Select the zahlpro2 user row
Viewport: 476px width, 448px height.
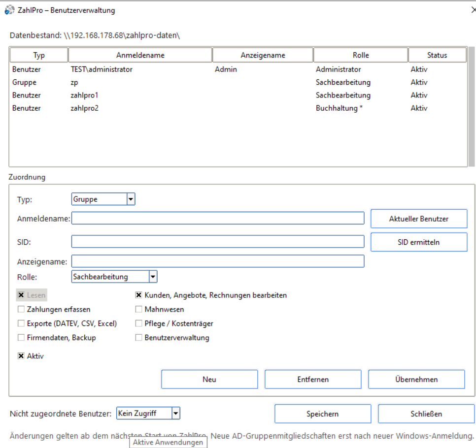238,108
